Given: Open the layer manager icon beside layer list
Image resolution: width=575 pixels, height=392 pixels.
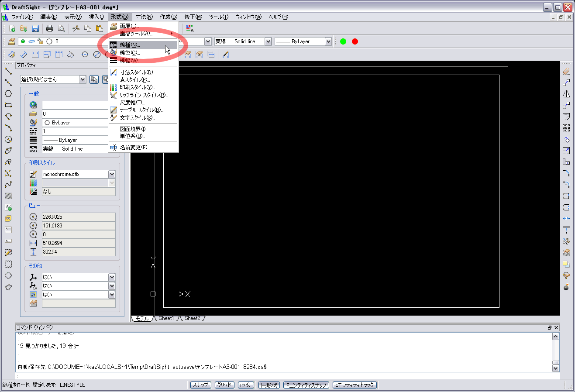Looking at the screenshot, I should click(12, 41).
